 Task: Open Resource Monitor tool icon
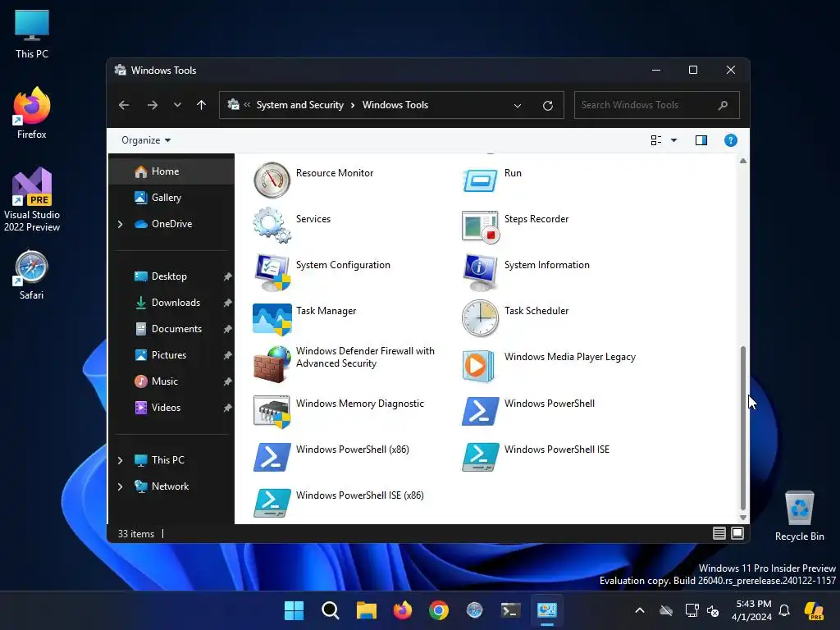pyautogui.click(x=272, y=180)
